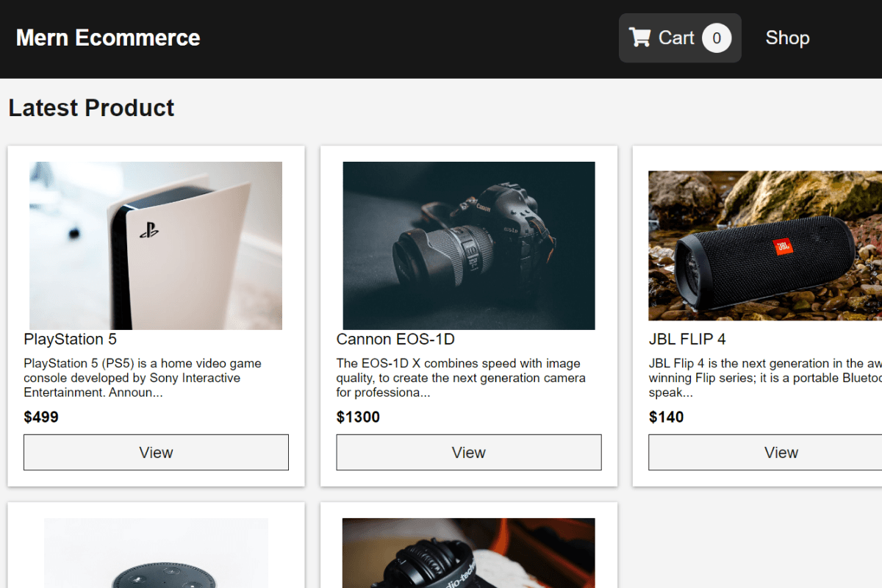
Task: Click the JBL FLIP 4 title
Action: click(x=687, y=339)
